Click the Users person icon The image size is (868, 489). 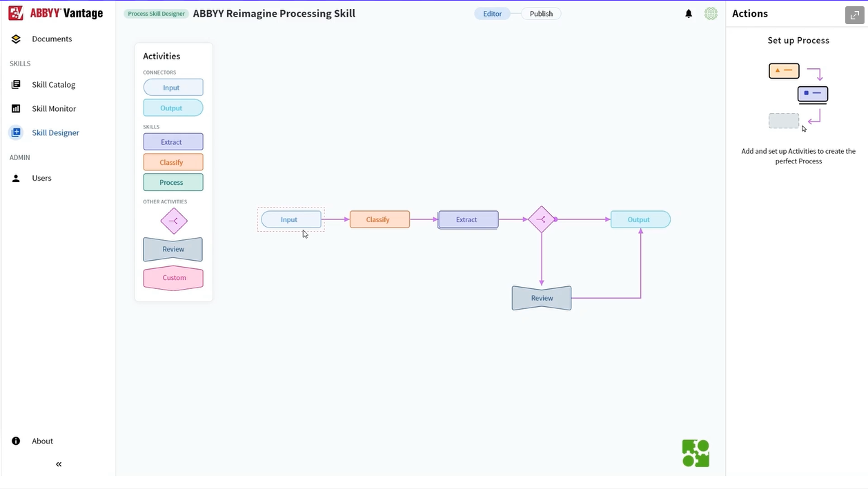pyautogui.click(x=16, y=178)
